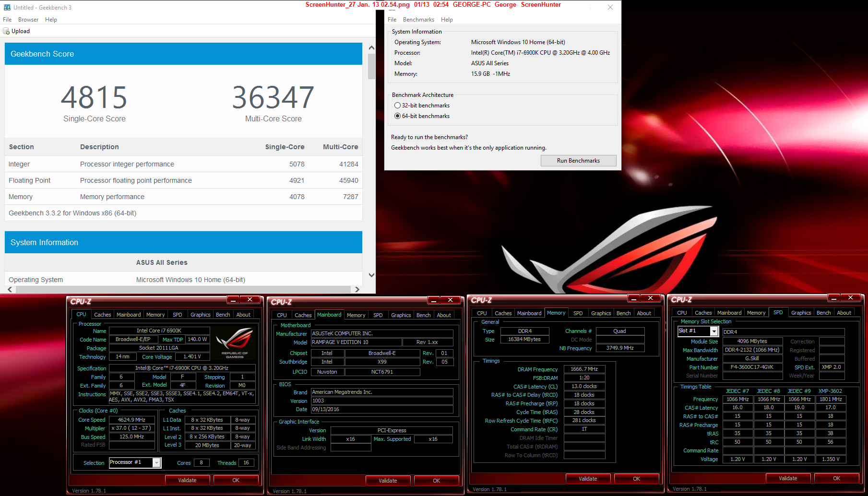Open the Processor #1 selection dropdown
This screenshot has height=496, width=868.
click(x=156, y=462)
